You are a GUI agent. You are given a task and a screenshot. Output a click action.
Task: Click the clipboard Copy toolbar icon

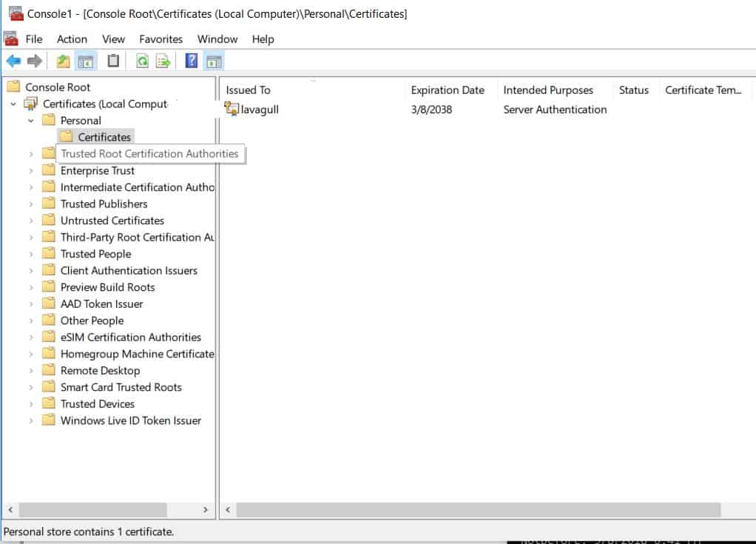[113, 61]
